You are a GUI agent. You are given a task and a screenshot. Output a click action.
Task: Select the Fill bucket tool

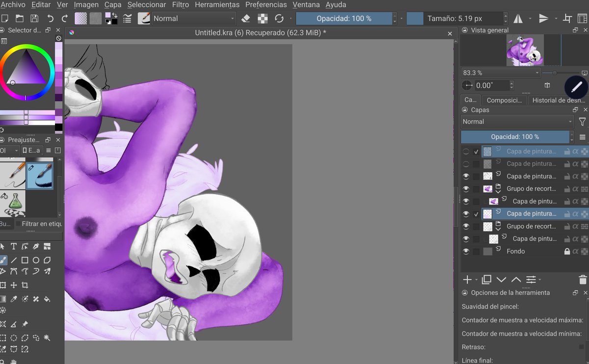click(x=47, y=299)
